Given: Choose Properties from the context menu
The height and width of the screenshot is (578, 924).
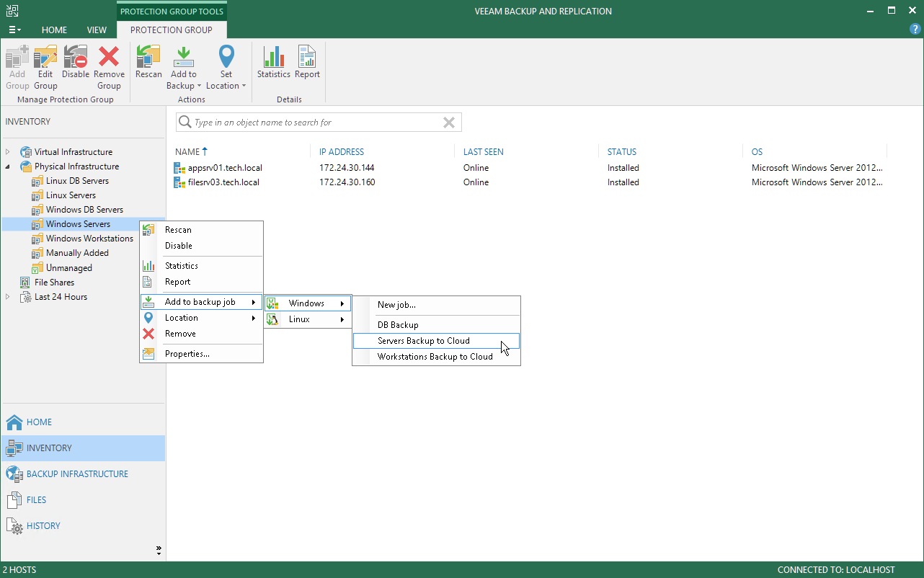Looking at the screenshot, I should point(187,354).
